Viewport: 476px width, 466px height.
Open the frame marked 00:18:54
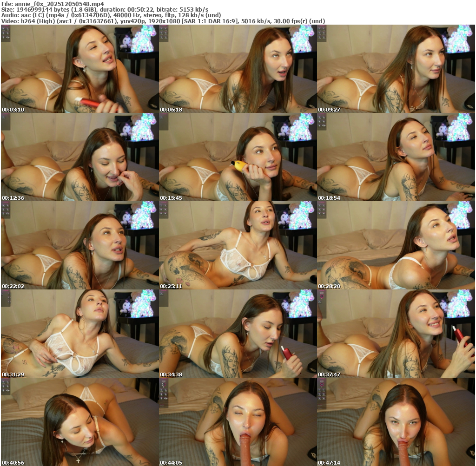coord(396,157)
